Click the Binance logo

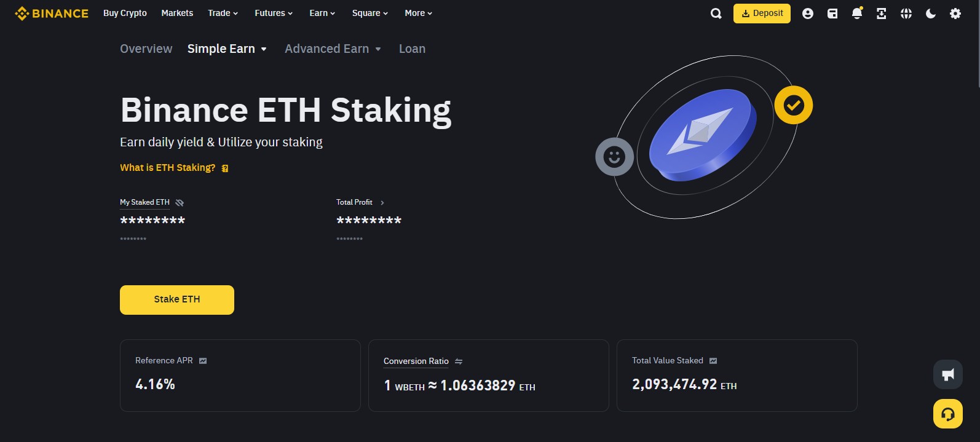[52, 13]
